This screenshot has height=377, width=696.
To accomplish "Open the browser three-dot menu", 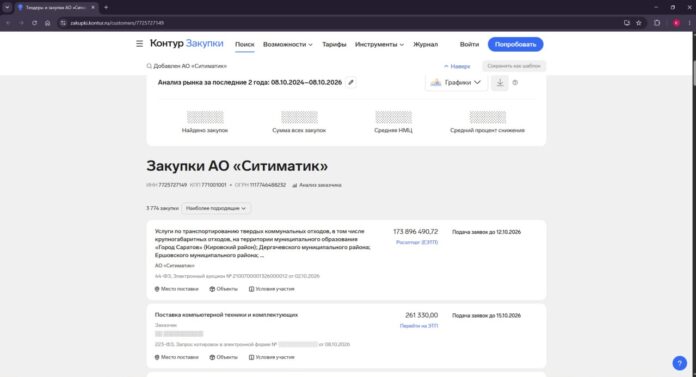I will pos(689,23).
